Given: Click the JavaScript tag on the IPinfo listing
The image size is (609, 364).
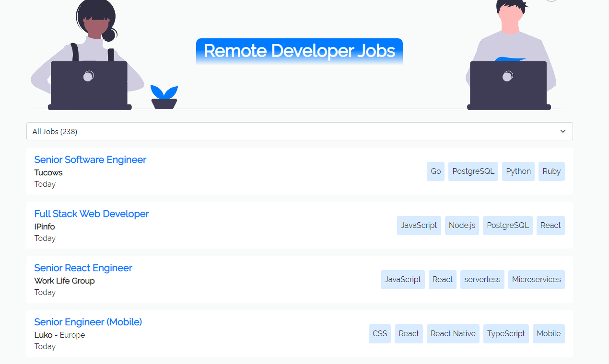Looking at the screenshot, I should click(419, 225).
